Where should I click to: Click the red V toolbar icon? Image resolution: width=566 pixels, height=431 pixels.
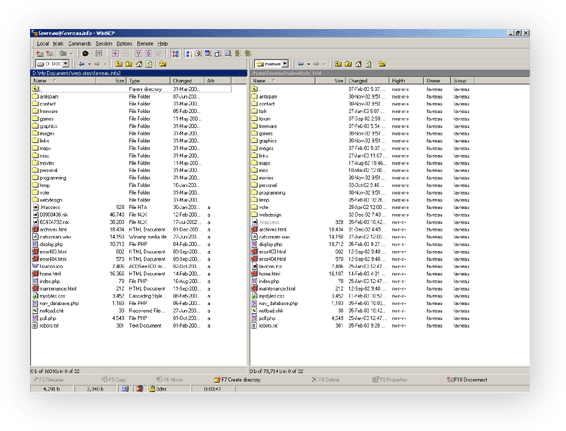pyautogui.click(x=138, y=53)
